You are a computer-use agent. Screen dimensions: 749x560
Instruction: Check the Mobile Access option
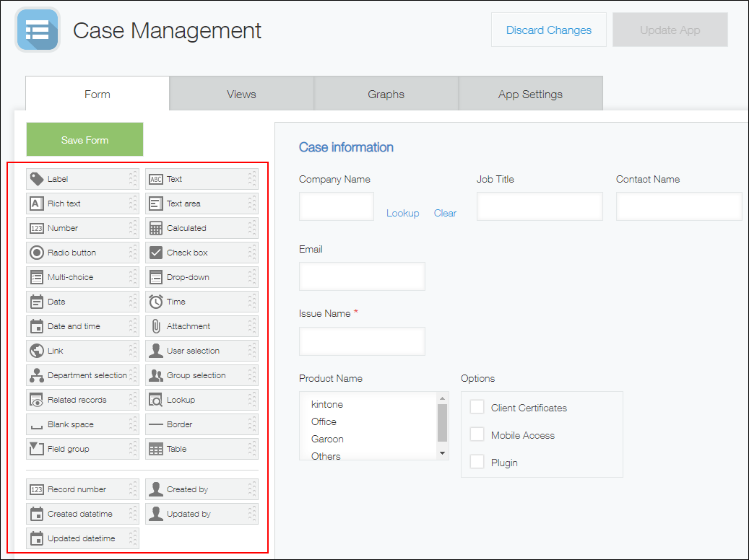pyautogui.click(x=477, y=434)
